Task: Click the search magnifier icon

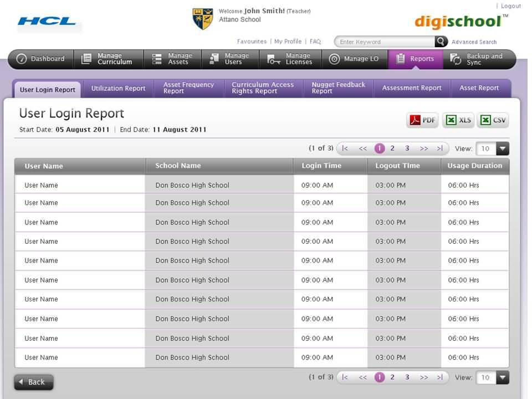Action: click(441, 42)
